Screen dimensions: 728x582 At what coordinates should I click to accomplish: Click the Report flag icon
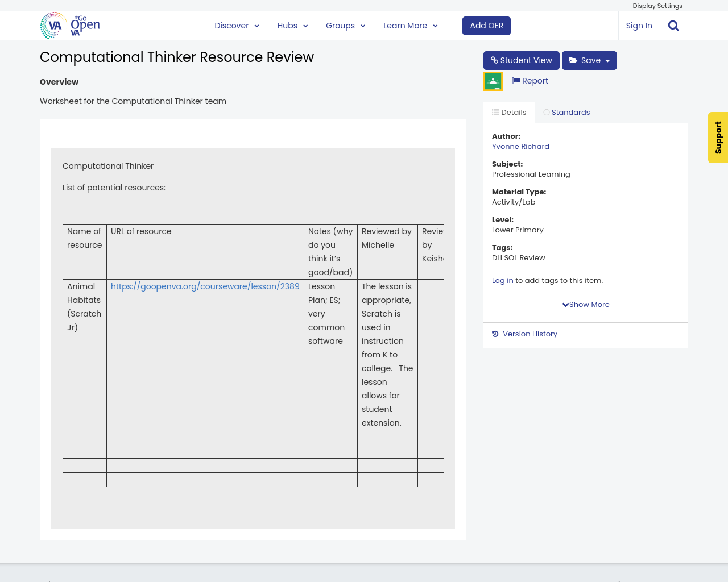point(516,81)
